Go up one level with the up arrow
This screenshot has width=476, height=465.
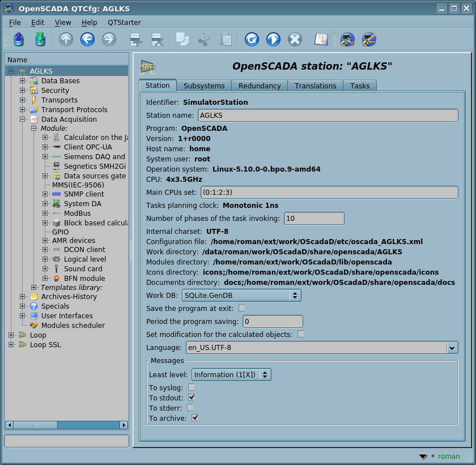click(66, 40)
